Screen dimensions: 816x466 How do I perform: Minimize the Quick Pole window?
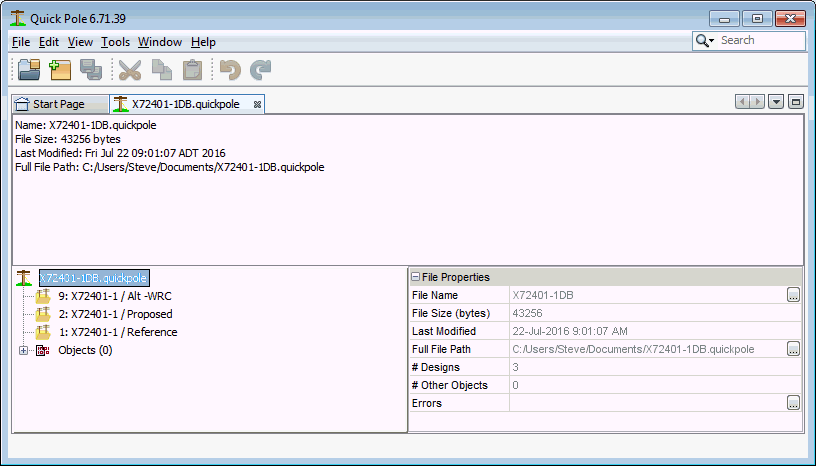724,19
